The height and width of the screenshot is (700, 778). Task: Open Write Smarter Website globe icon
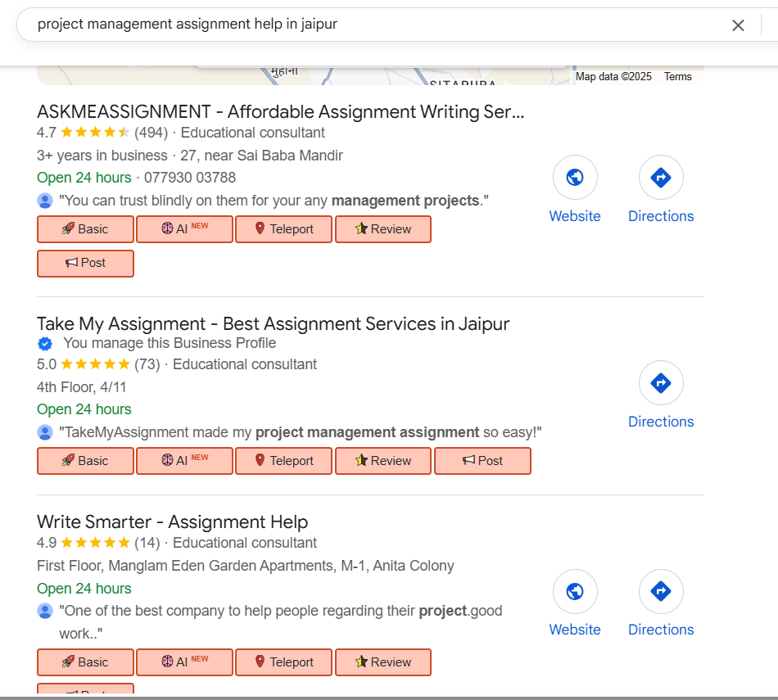coord(575,591)
